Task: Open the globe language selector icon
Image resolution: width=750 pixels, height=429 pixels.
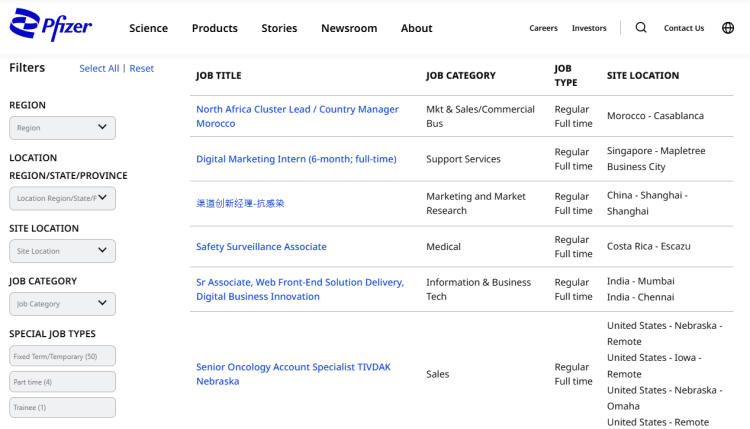Action: coord(728,28)
